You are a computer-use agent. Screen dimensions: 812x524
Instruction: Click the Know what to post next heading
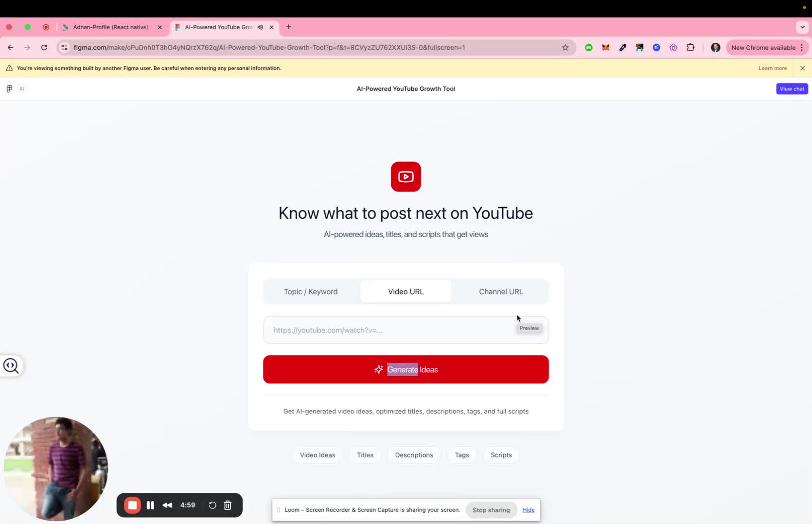click(406, 213)
